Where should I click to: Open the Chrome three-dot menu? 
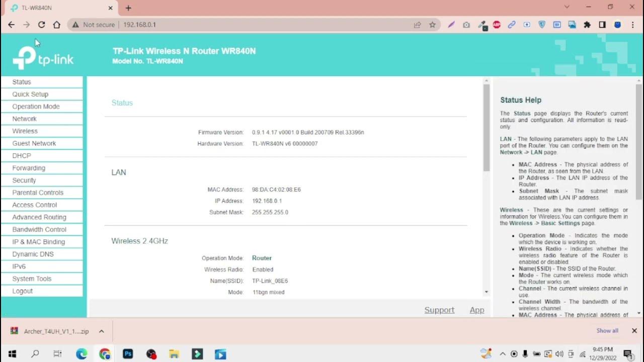click(632, 25)
